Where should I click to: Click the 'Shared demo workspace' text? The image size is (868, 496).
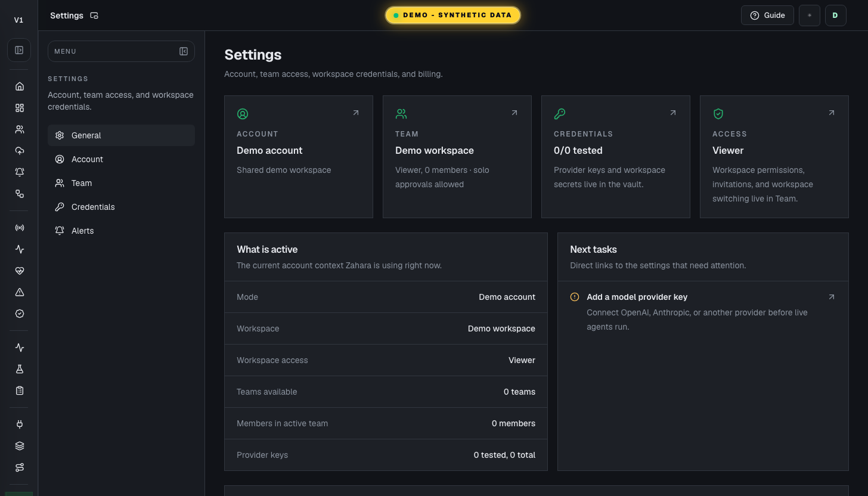tap(284, 170)
